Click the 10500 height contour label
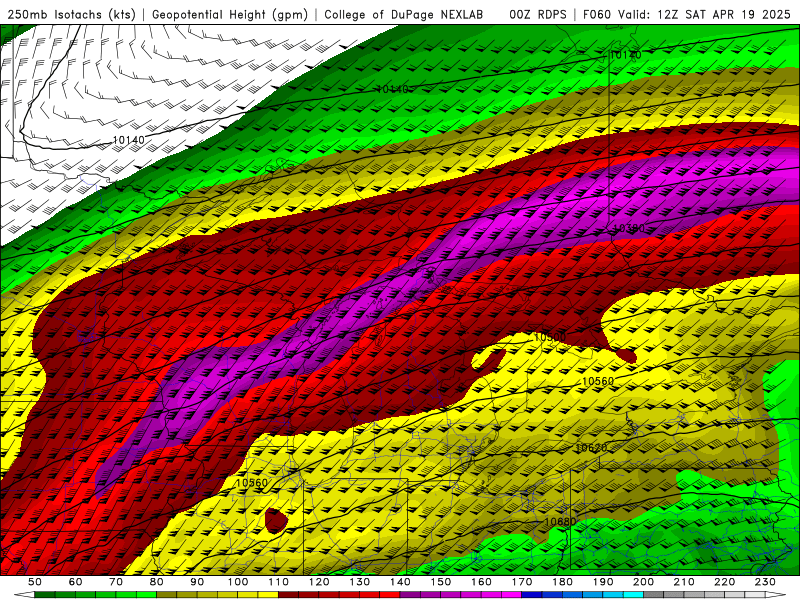 click(x=549, y=337)
